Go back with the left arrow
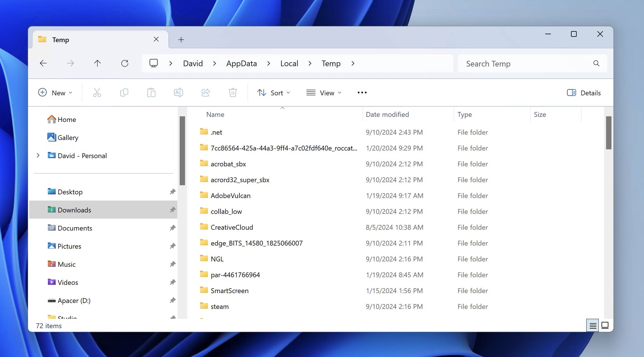 43,63
